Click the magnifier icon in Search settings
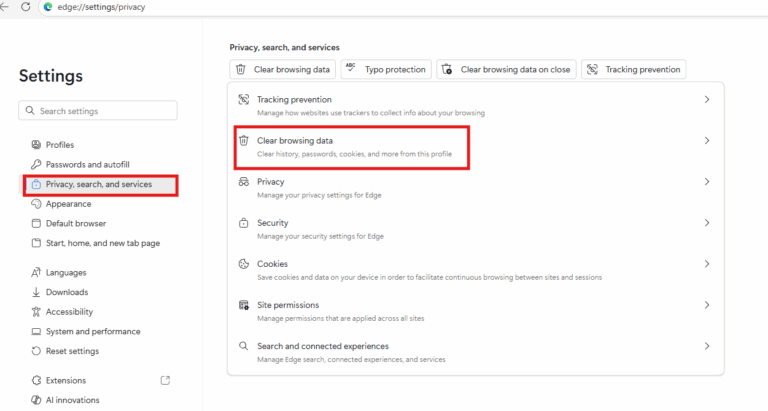This screenshot has width=768, height=411. [x=30, y=111]
